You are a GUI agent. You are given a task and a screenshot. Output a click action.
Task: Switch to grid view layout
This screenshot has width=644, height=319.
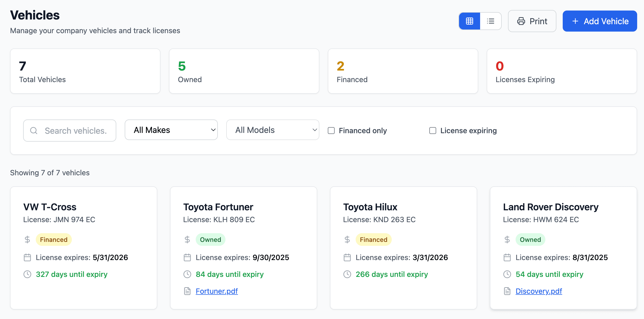[x=470, y=21]
